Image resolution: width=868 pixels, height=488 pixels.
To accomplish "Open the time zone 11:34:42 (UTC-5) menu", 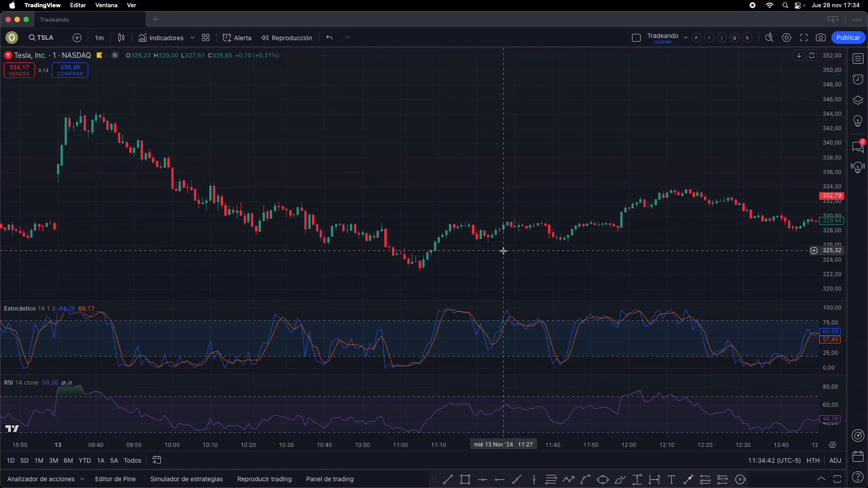I will (x=774, y=460).
